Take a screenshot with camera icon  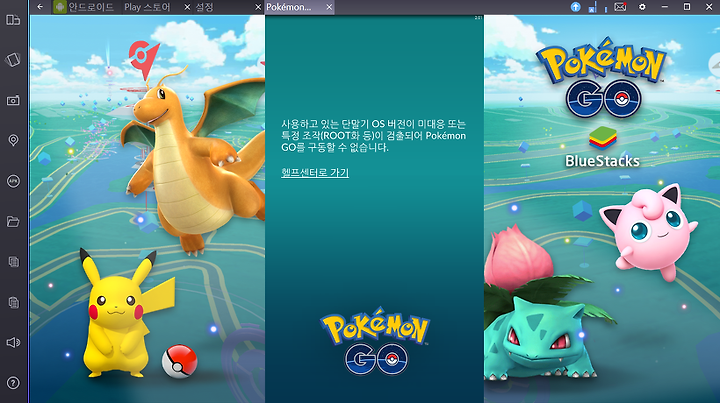[x=13, y=100]
